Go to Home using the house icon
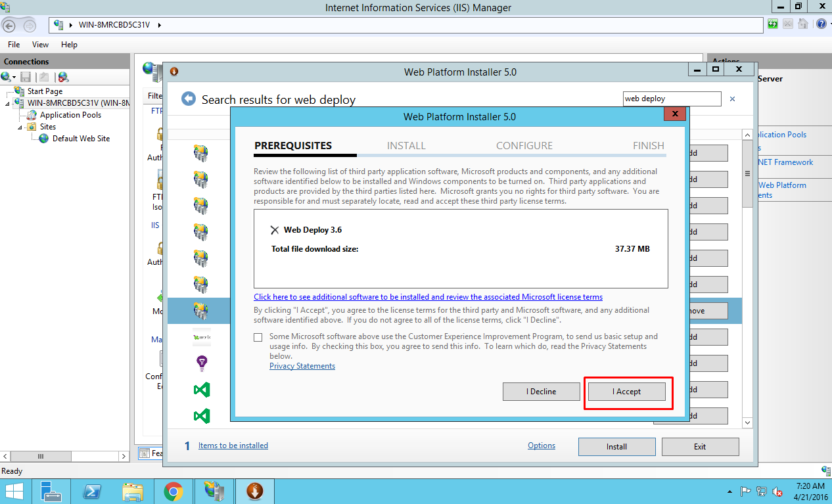Image resolution: width=832 pixels, height=504 pixels. click(802, 24)
